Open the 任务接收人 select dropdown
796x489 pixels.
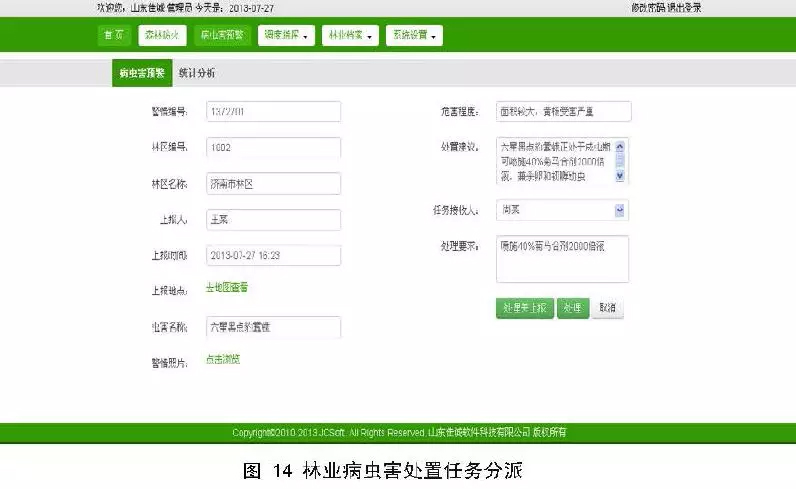tap(562, 210)
